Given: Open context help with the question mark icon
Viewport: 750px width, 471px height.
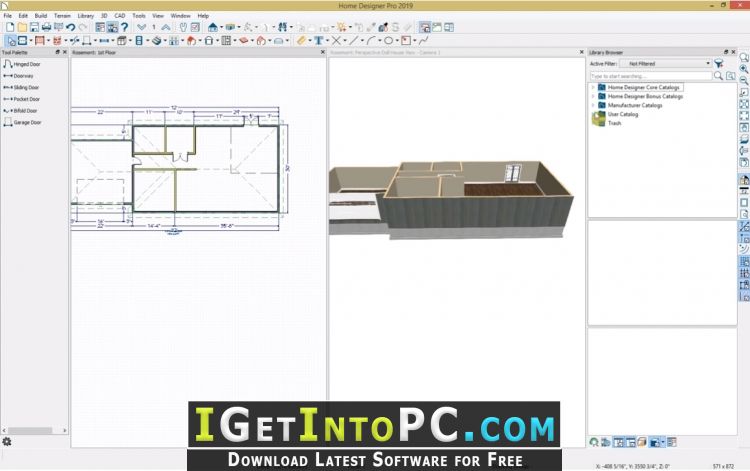Looking at the screenshot, I should point(125,27).
